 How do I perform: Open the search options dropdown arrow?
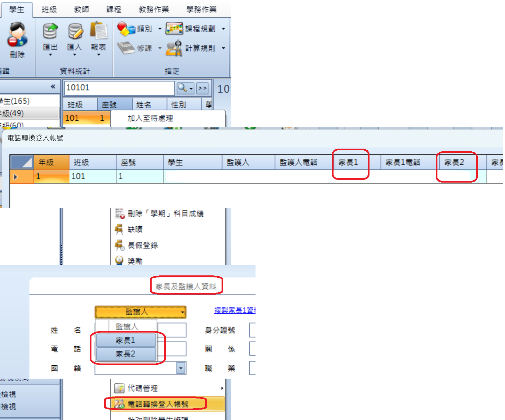coord(191,88)
